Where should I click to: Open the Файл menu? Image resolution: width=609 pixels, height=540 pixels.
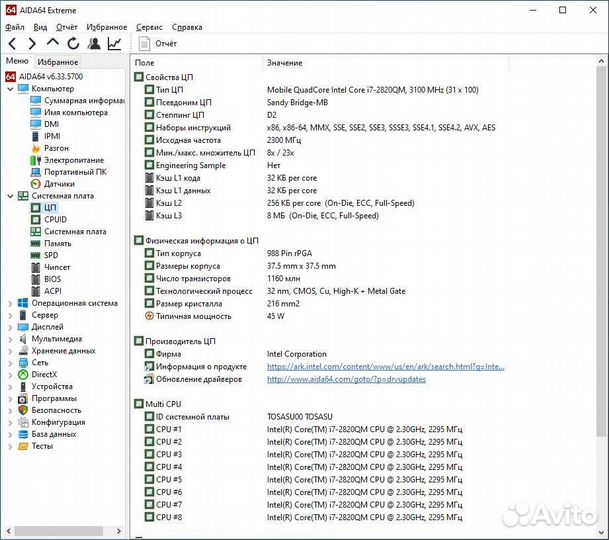(15, 27)
